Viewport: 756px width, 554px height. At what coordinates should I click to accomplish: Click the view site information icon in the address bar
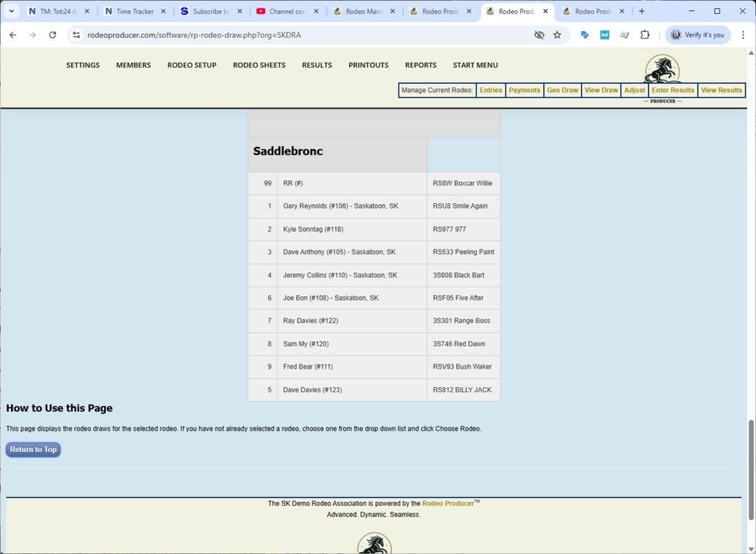76,35
